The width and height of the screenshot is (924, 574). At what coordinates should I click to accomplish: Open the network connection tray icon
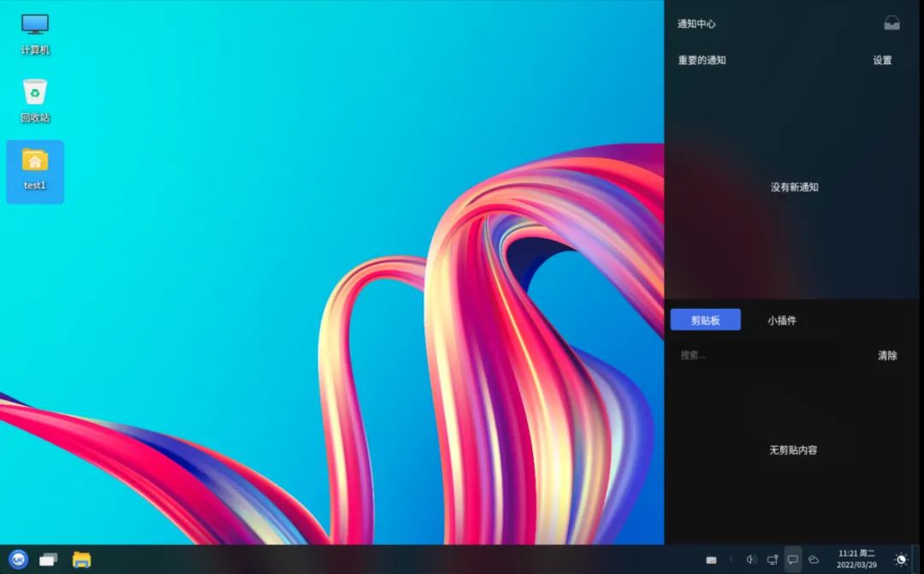click(772, 559)
